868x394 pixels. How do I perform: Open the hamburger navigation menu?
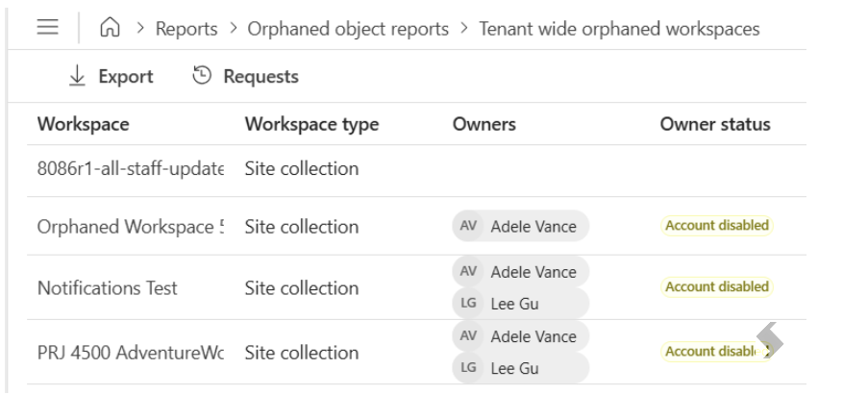pos(48,27)
